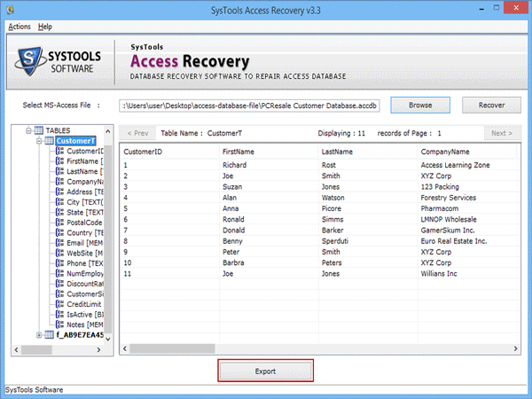
Task: Click the WebSite field icon in tree
Action: click(59, 253)
